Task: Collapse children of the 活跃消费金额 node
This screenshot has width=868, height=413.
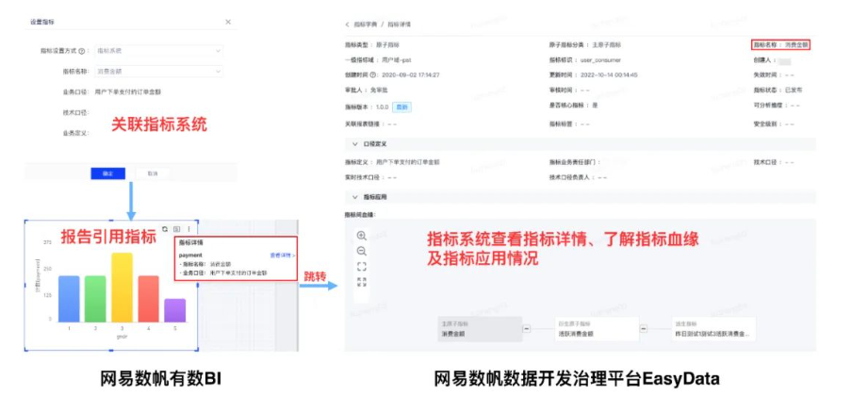Action: click(x=644, y=329)
